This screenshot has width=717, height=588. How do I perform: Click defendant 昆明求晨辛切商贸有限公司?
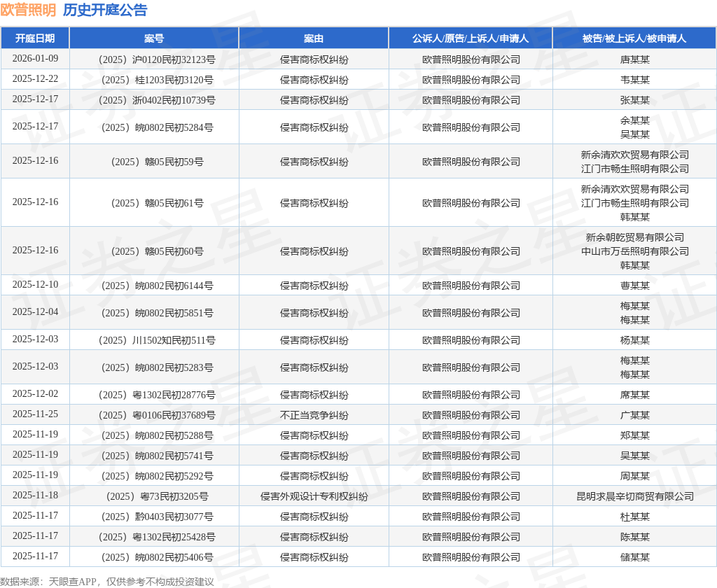point(634,496)
